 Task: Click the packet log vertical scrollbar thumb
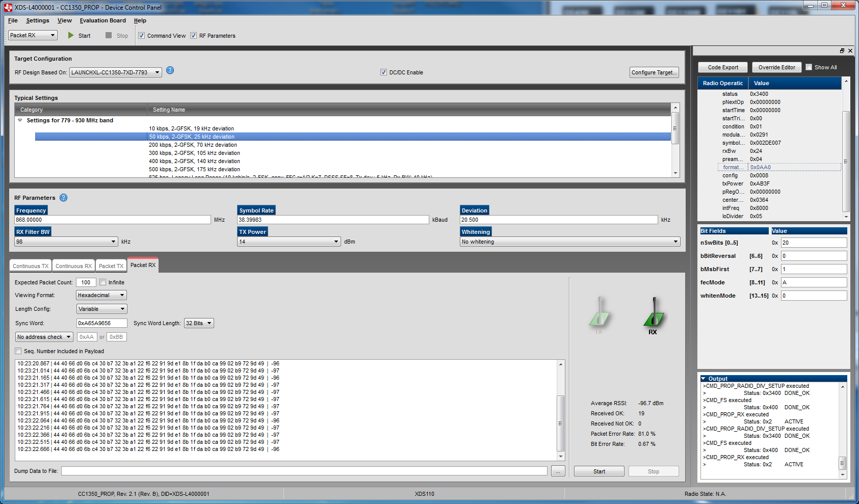tap(561, 423)
